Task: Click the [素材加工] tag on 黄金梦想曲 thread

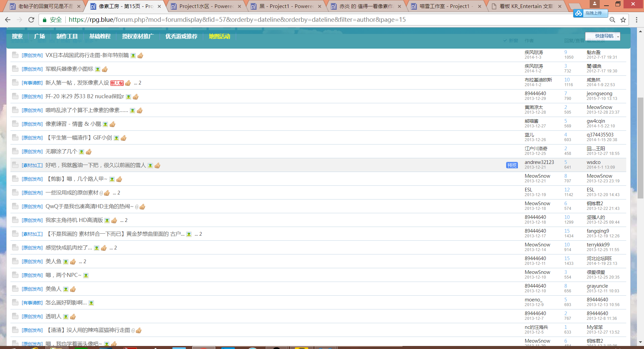Action: [x=32, y=234]
